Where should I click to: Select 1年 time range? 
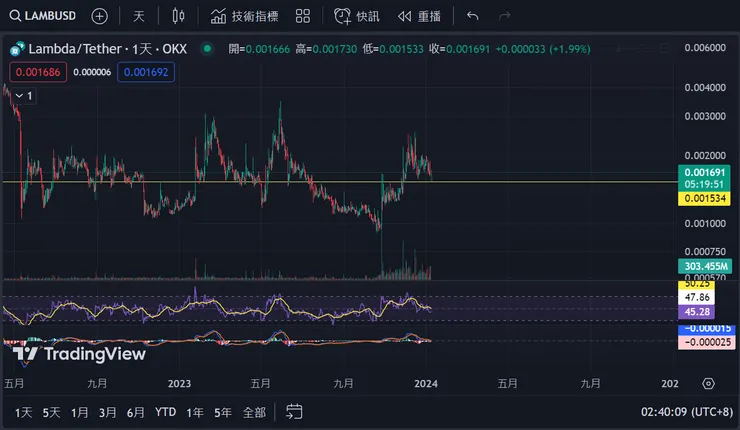[x=194, y=413]
